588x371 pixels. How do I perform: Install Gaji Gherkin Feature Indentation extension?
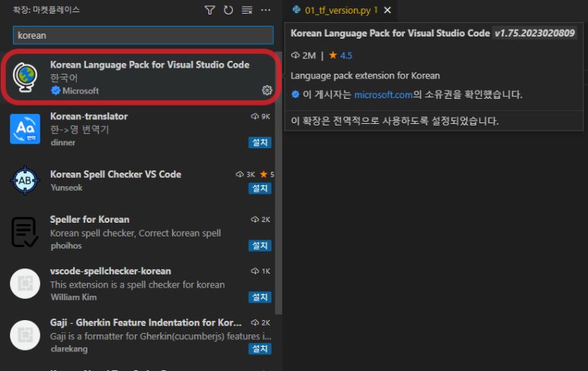click(x=260, y=349)
